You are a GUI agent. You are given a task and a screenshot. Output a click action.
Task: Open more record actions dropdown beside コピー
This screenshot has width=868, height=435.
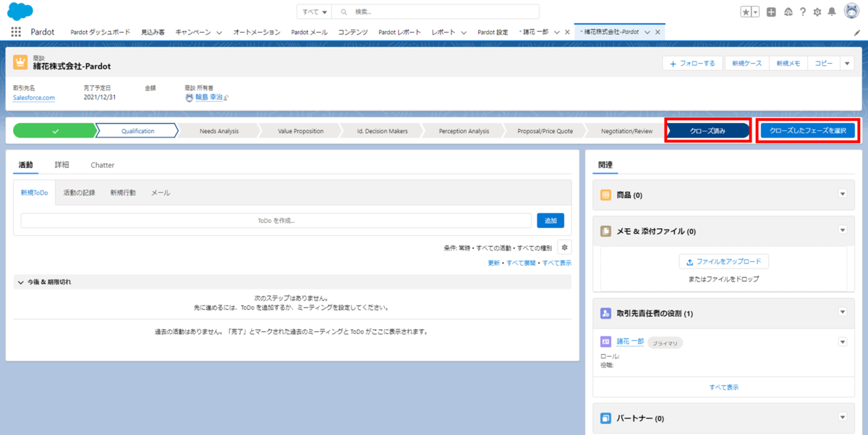coord(848,63)
